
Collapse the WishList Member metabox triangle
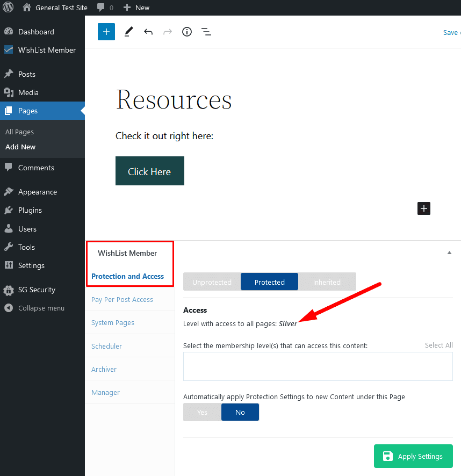pyautogui.click(x=449, y=253)
